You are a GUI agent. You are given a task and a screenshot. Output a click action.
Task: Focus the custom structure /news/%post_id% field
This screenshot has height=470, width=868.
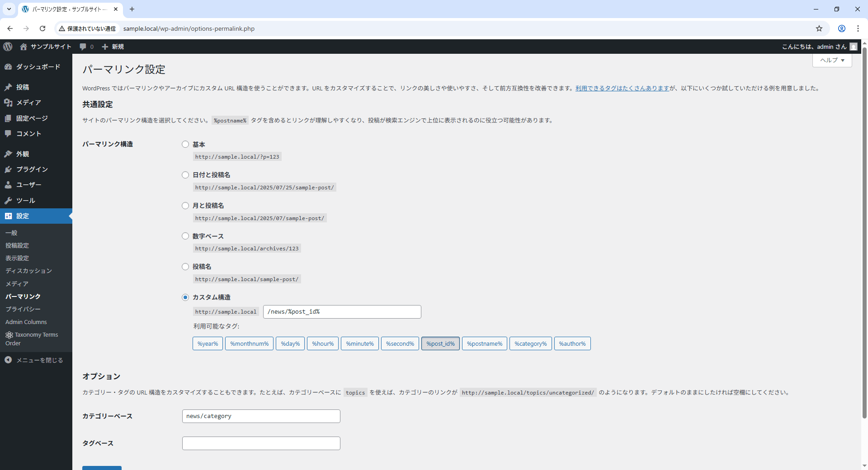coord(342,312)
